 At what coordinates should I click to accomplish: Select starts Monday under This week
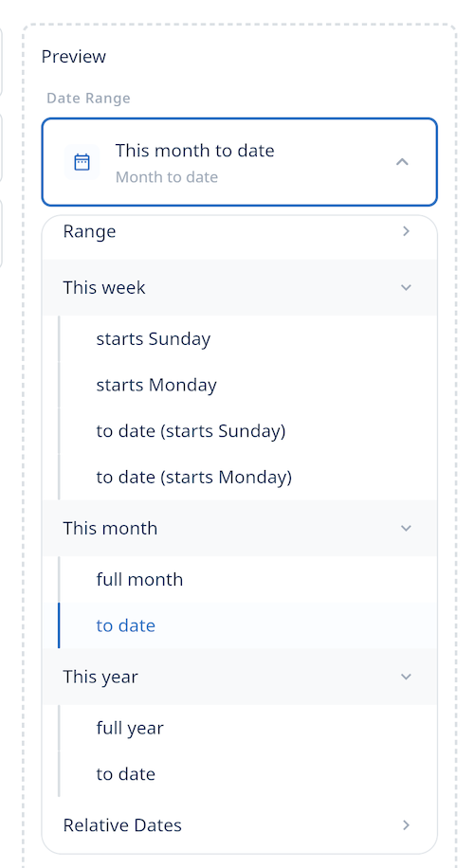coord(247,385)
